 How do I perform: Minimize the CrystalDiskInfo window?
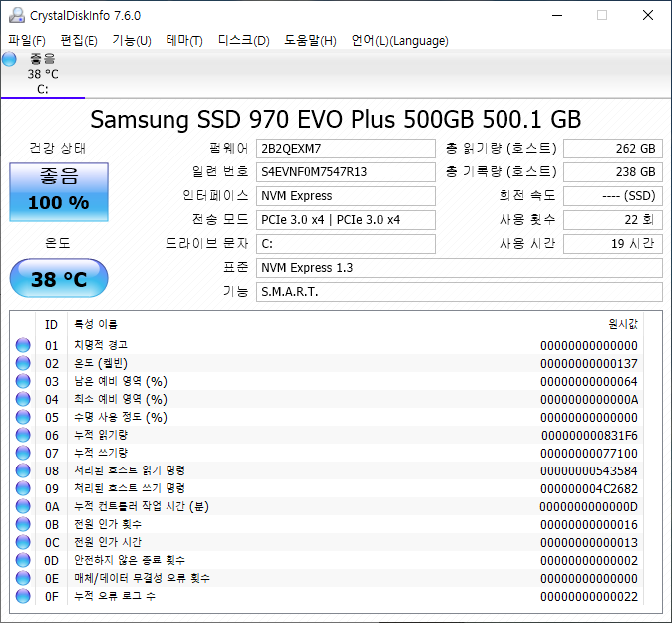click(x=557, y=15)
